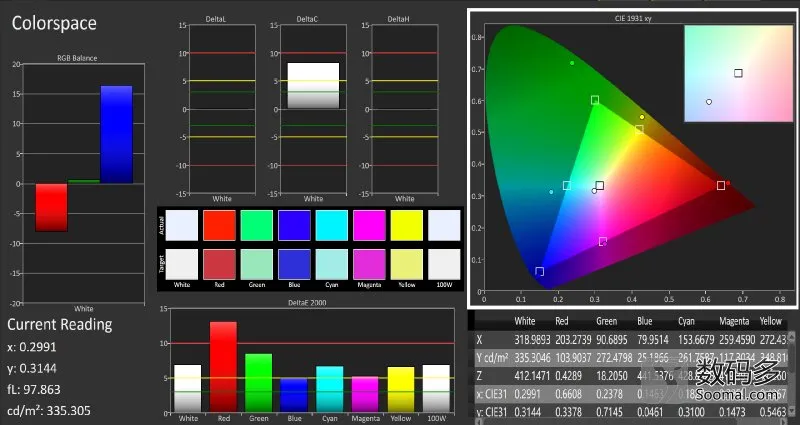This screenshot has width=800, height=425.
Task: Click the Target Yellow swatch
Action: [x=407, y=264]
